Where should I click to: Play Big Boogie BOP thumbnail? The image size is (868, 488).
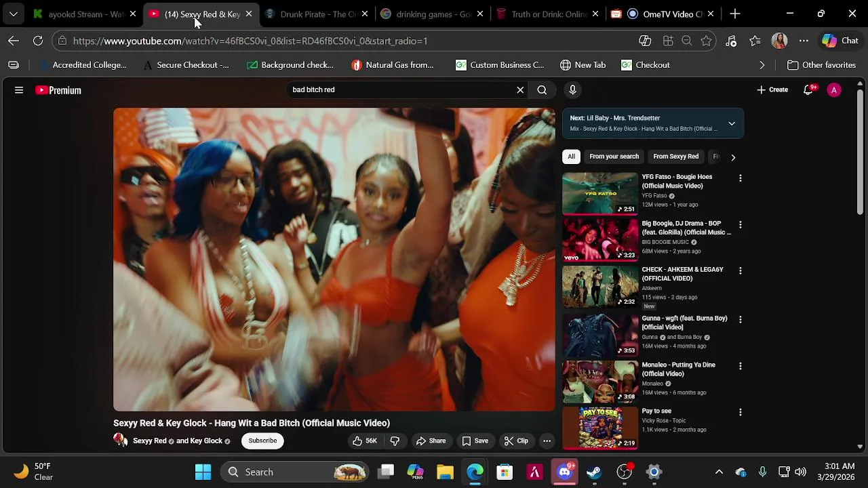[x=600, y=240]
